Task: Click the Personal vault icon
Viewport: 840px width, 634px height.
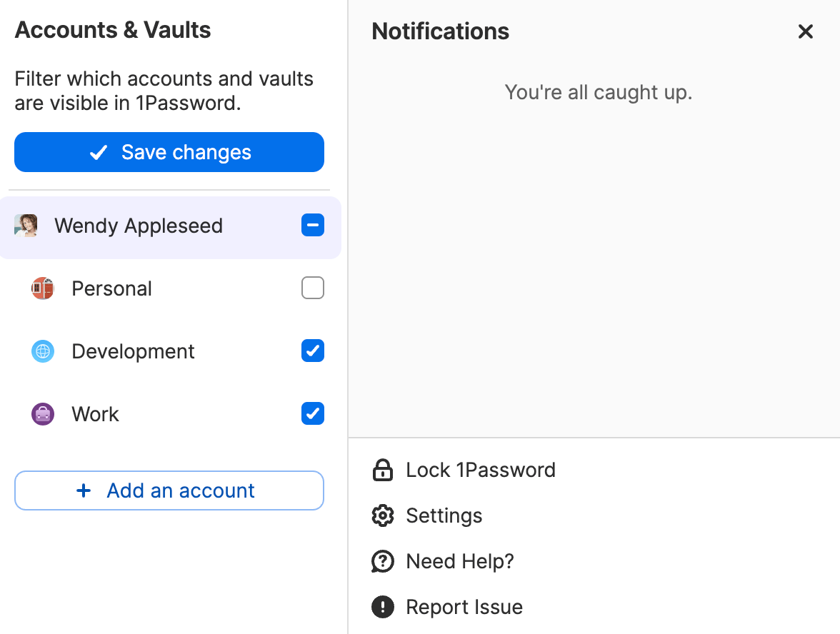Action: click(43, 288)
